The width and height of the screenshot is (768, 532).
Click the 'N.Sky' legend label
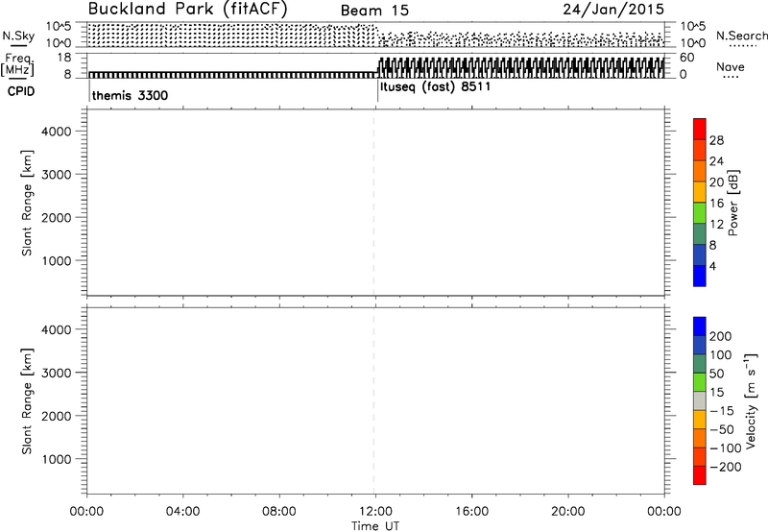[x=18, y=36]
